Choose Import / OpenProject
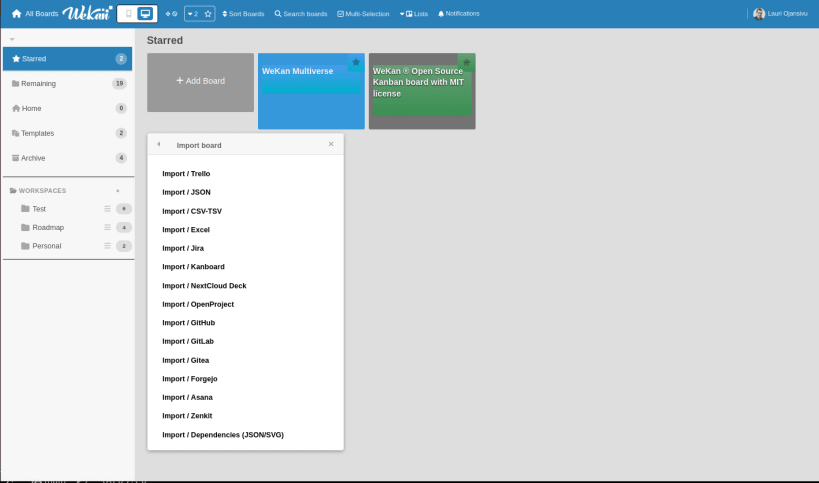 (198, 304)
